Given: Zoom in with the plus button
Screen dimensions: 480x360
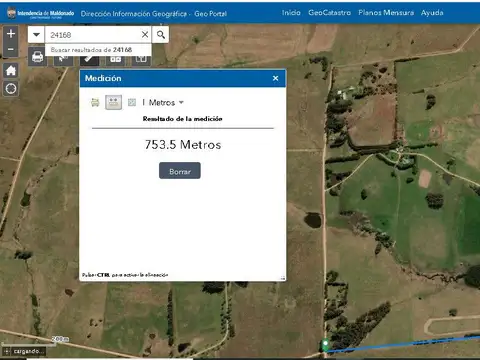Looking at the screenshot, I should click(11, 33).
